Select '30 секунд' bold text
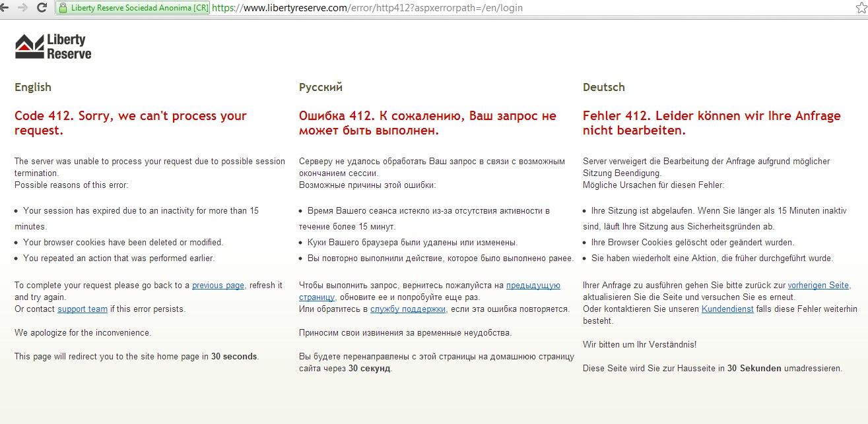 tap(370, 369)
